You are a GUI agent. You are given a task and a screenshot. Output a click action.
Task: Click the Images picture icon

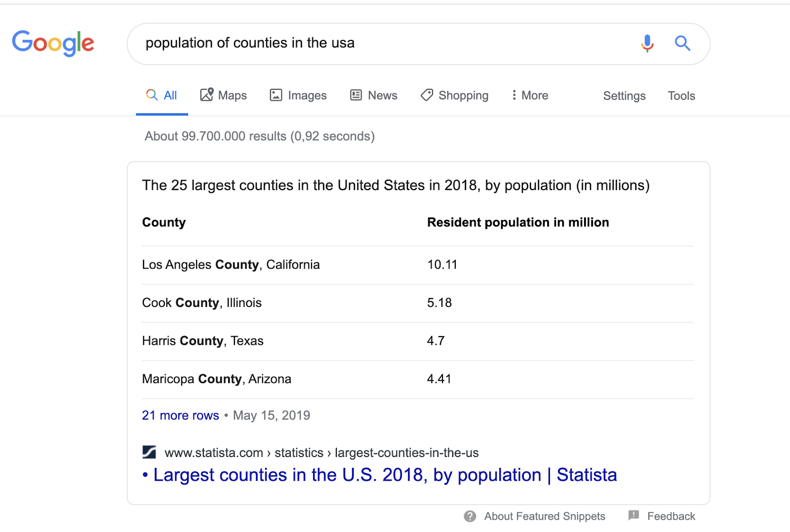pyautogui.click(x=276, y=95)
